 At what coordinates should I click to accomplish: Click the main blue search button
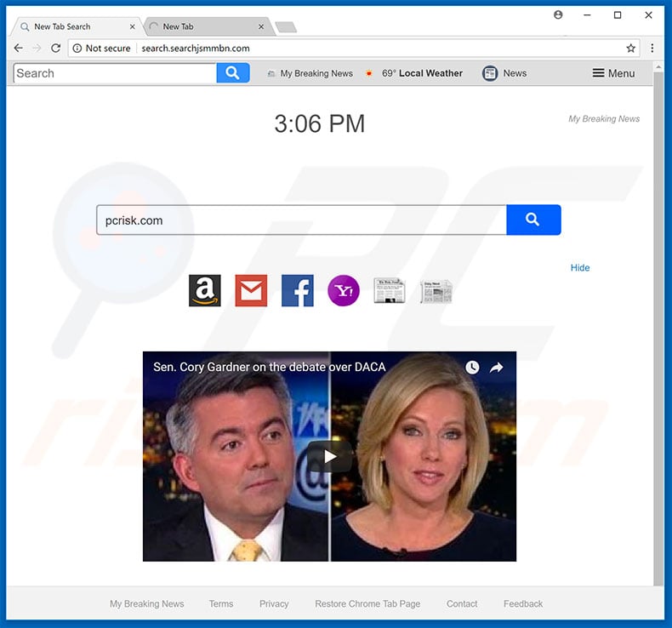click(x=533, y=220)
